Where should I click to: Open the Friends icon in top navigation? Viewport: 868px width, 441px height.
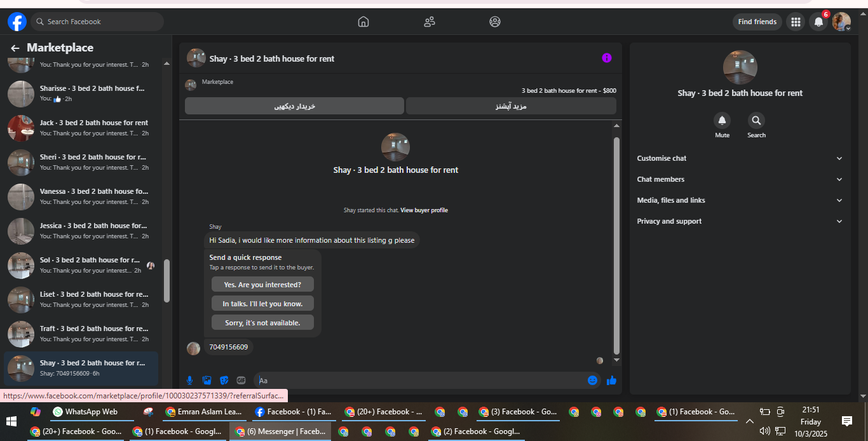click(x=430, y=22)
